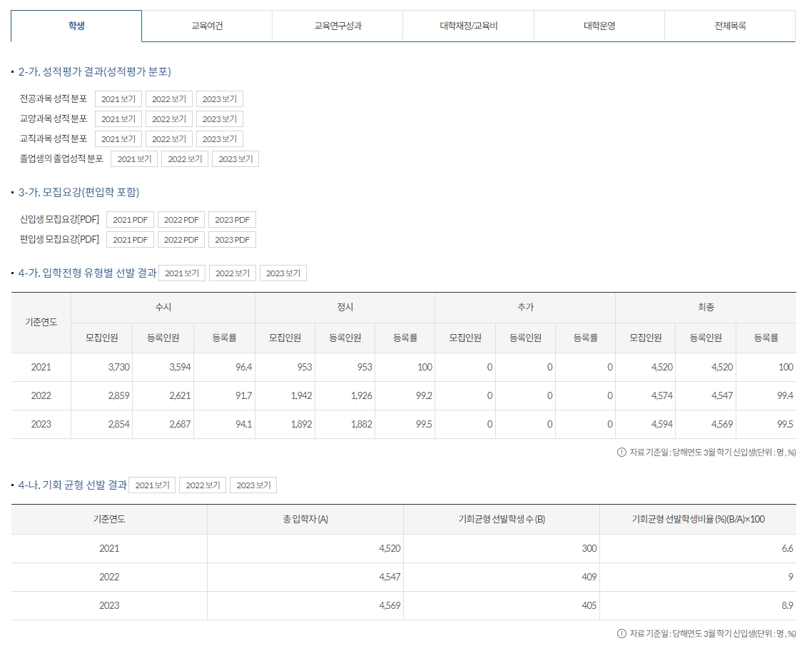The height and width of the screenshot is (646, 812).
Task: View 2021 기회 균형 선발 결과
Action: [152, 485]
